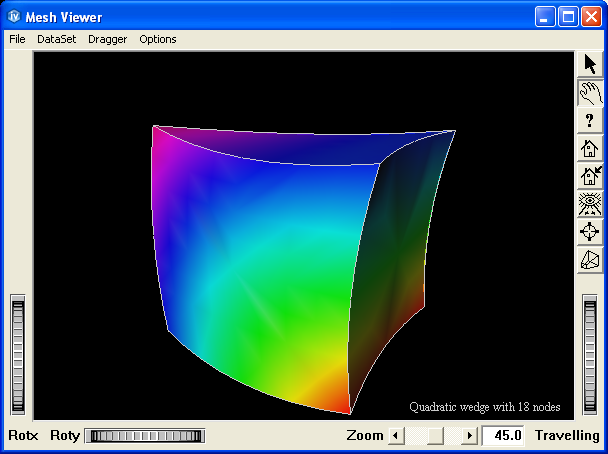This screenshot has height=454, width=608.
Task: Reset camera with the Home icon
Action: click(590, 149)
